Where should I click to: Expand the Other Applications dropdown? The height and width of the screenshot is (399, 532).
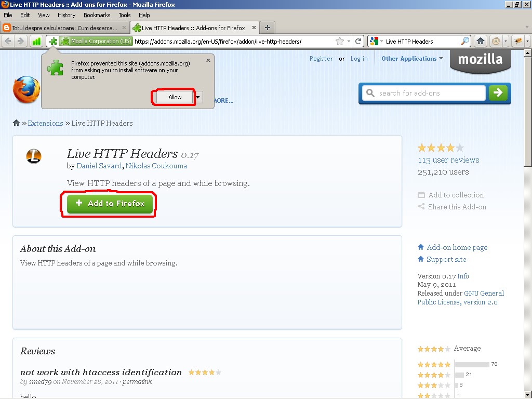[x=412, y=58]
